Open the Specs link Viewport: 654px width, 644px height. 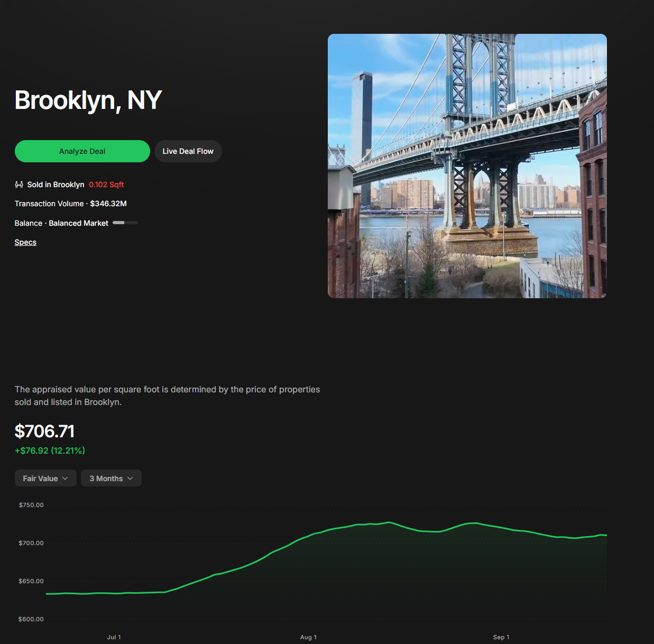(x=25, y=242)
